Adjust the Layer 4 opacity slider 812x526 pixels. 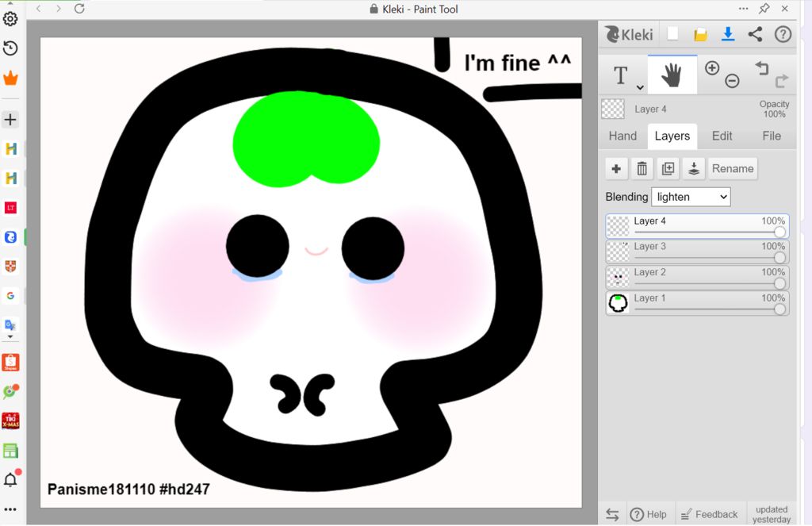709,232
